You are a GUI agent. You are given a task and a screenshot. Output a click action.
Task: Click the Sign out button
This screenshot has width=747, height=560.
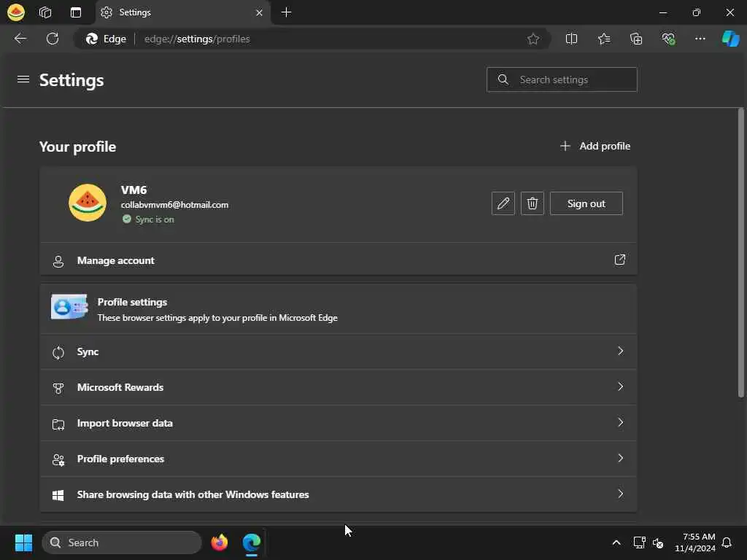pos(586,203)
